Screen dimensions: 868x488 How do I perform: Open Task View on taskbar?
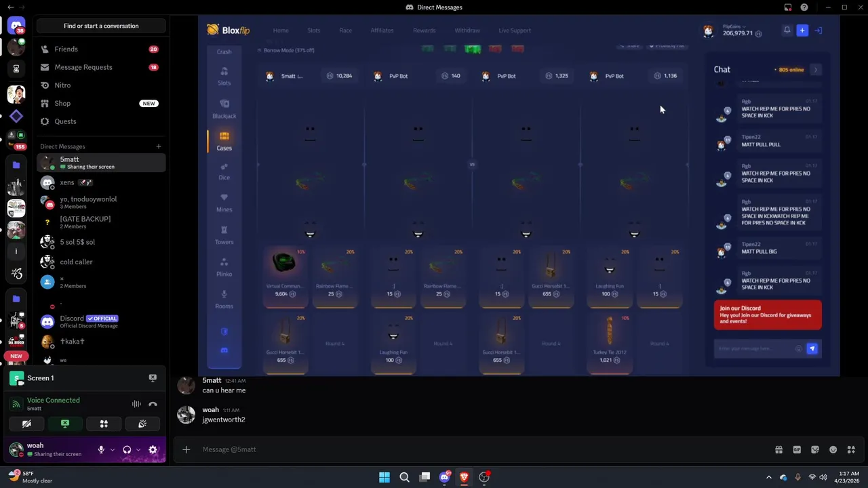point(425,477)
